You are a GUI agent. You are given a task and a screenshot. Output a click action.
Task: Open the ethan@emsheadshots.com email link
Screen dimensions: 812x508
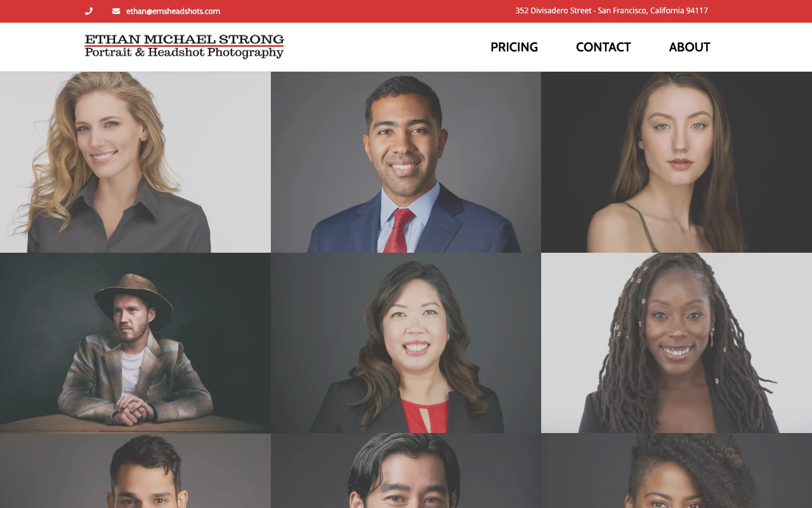(173, 11)
